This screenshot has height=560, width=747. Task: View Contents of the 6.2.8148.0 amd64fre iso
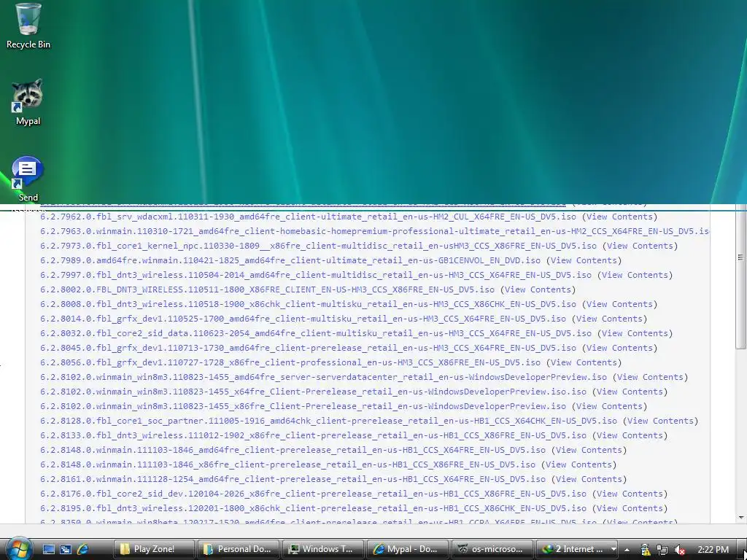589,449
